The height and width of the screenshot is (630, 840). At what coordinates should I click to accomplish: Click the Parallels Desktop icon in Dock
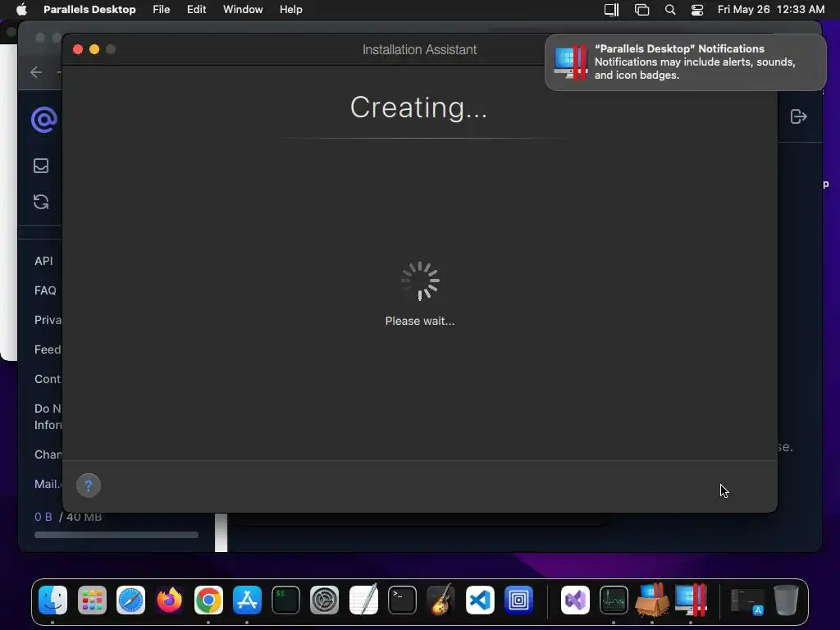click(x=691, y=600)
